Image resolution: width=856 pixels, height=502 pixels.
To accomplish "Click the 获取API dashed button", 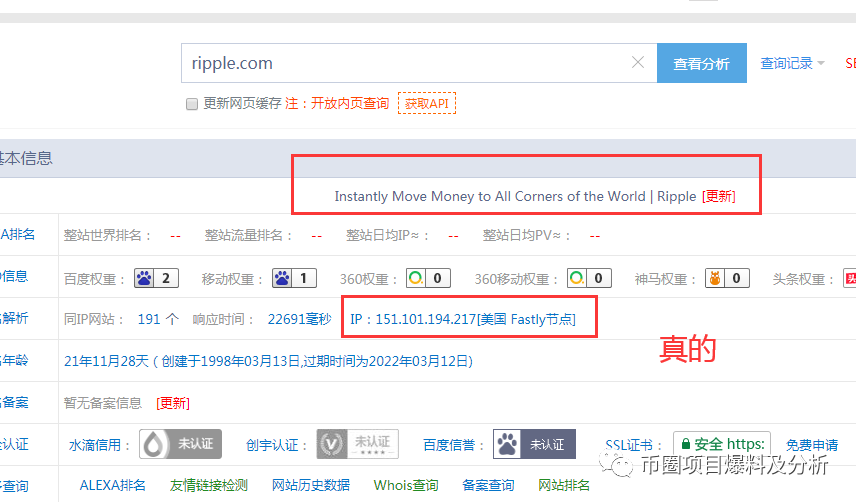I will tap(427, 103).
